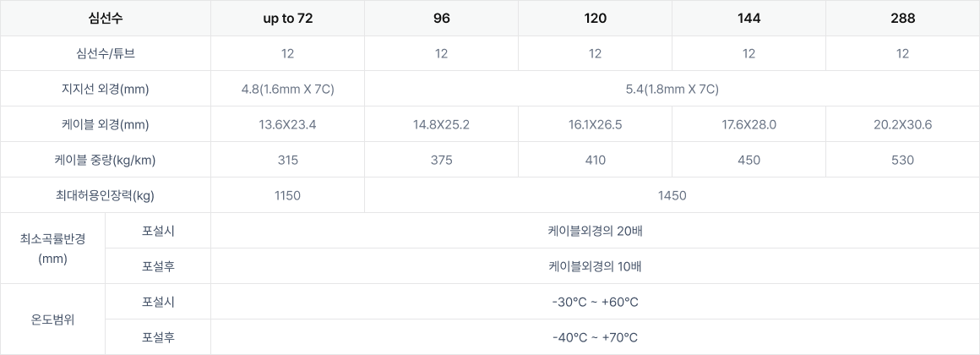Select the 'up to 72' column header
980x355 pixels.
[287, 18]
